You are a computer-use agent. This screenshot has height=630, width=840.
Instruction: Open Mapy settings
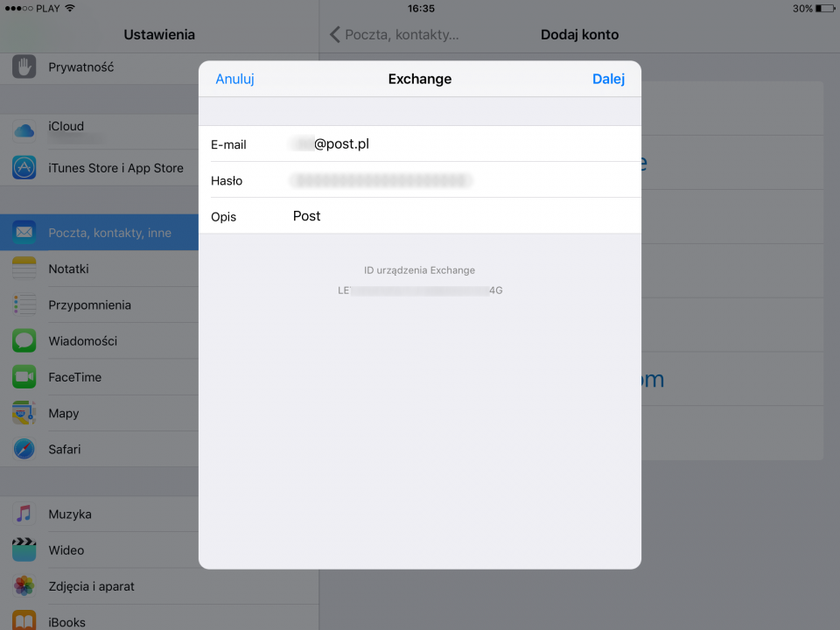[99, 413]
